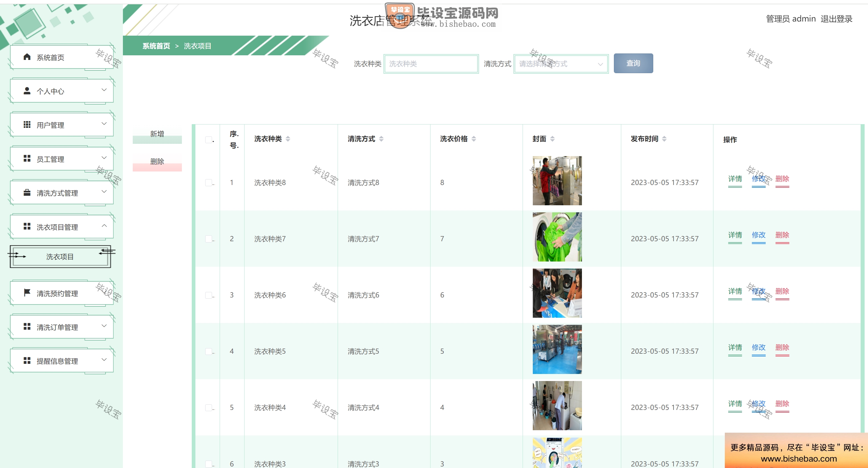Click the squares icon beside 洗衣项目管理
The image size is (868, 468).
(27, 226)
